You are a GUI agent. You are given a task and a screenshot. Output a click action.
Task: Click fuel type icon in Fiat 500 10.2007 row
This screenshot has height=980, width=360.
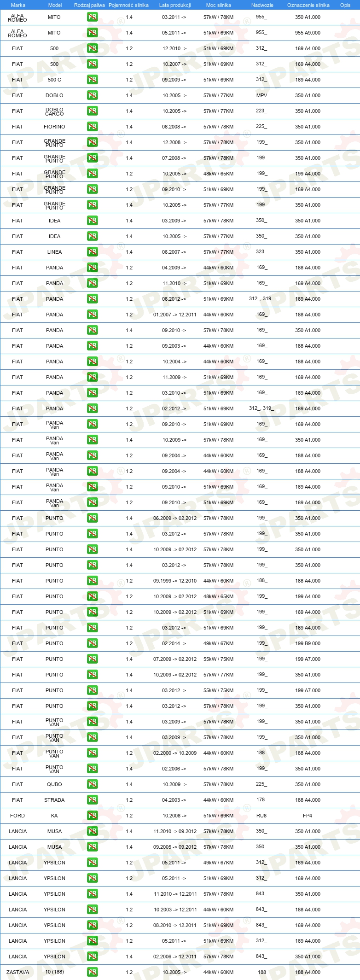click(92, 64)
